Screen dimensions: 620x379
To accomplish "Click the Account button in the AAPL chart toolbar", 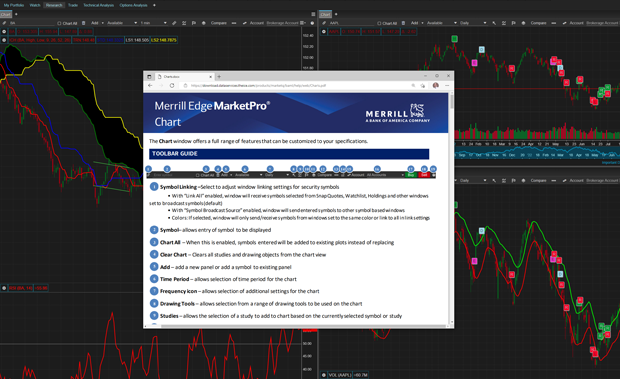I will click(576, 23).
